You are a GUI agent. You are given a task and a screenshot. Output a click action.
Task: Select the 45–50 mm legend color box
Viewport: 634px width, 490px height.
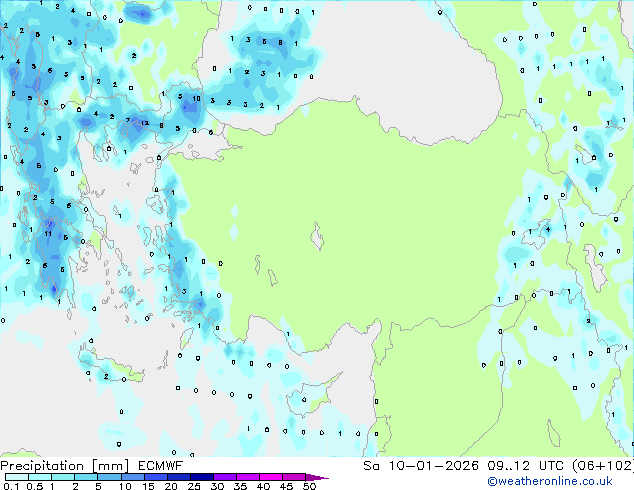(294, 477)
